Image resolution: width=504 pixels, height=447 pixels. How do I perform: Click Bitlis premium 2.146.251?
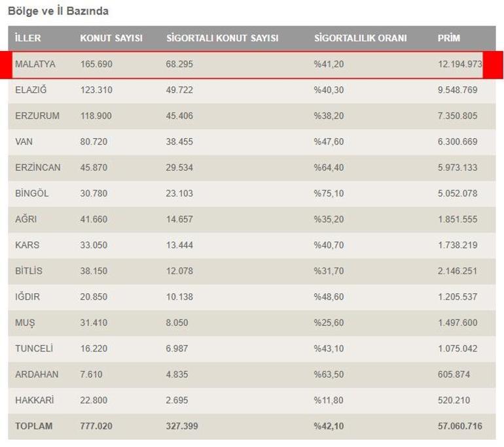click(x=458, y=271)
